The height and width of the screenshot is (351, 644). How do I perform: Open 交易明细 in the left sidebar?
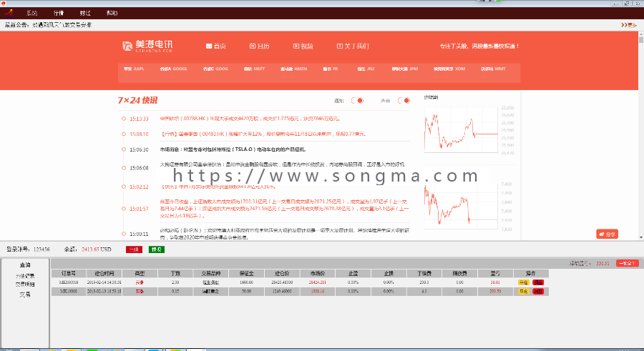tap(24, 284)
